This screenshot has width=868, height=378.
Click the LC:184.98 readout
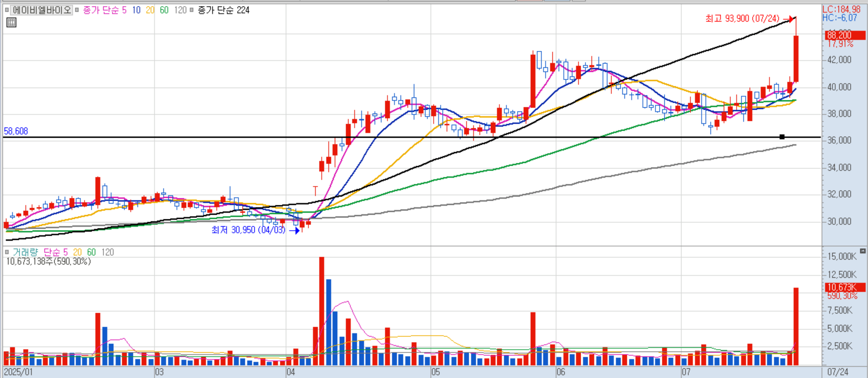coord(841,9)
